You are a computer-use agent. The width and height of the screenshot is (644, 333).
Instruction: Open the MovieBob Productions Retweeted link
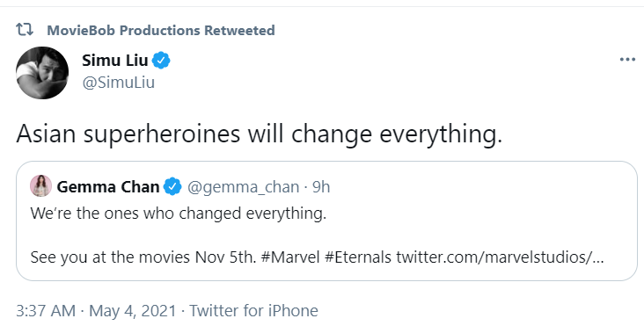point(161,31)
